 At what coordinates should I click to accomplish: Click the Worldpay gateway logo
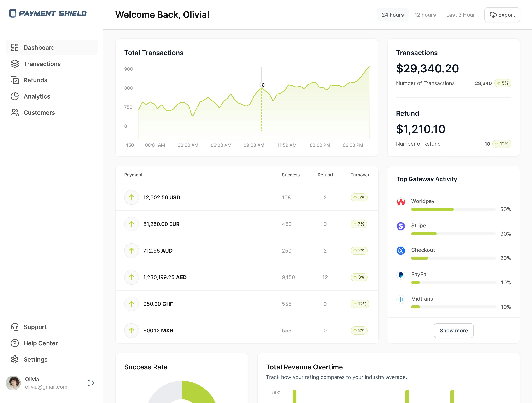pos(401,202)
